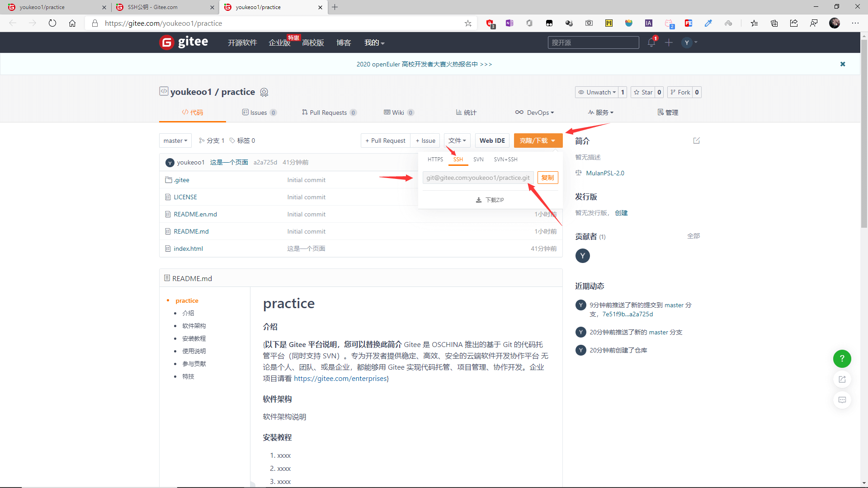Open the LICENSE file
The width and height of the screenshot is (868, 488).
coord(185,197)
